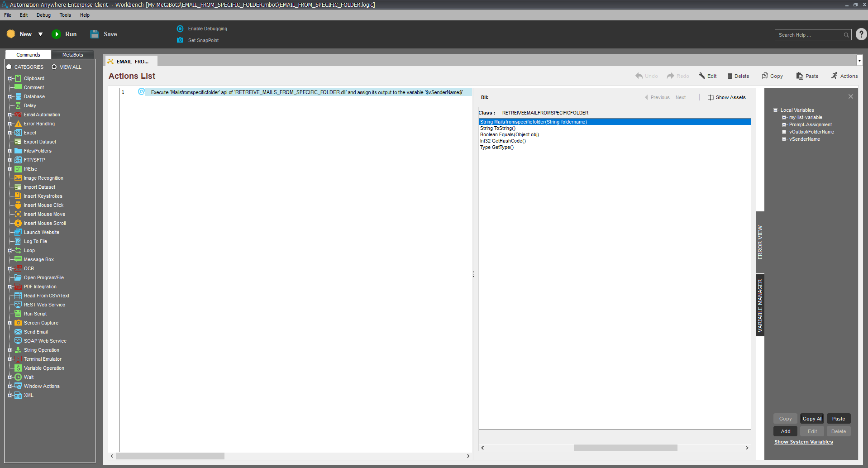Close the Variable Manager panel
Image resolution: width=868 pixels, height=468 pixels.
851,96
